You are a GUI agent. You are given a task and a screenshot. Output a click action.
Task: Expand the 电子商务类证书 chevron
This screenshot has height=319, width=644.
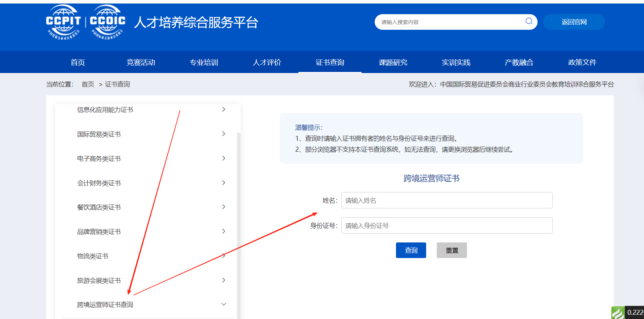(x=224, y=158)
